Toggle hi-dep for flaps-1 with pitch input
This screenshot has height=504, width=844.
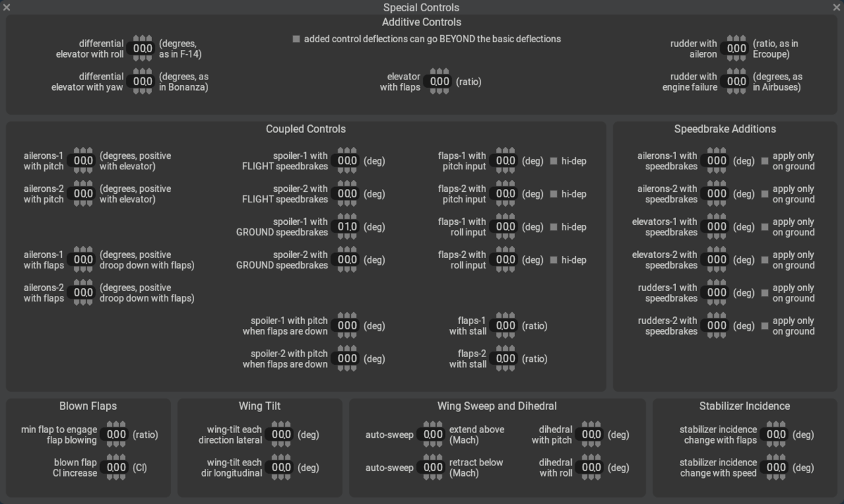[x=554, y=161]
